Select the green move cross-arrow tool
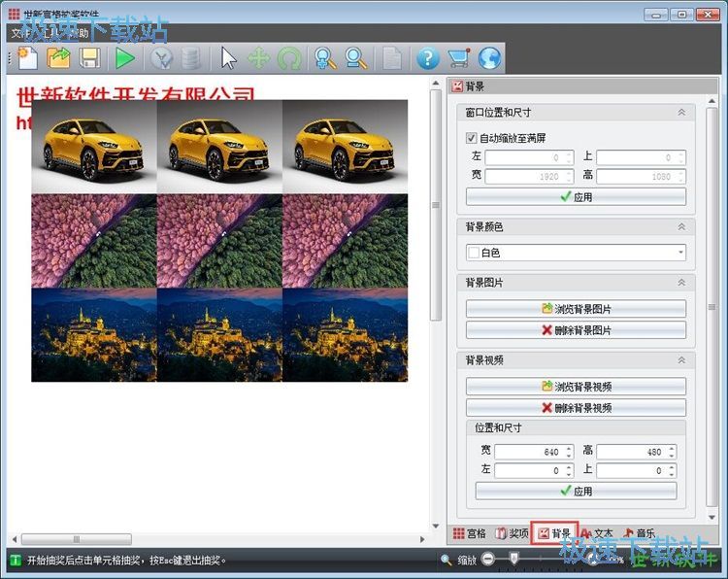This screenshot has width=728, height=579. click(258, 59)
